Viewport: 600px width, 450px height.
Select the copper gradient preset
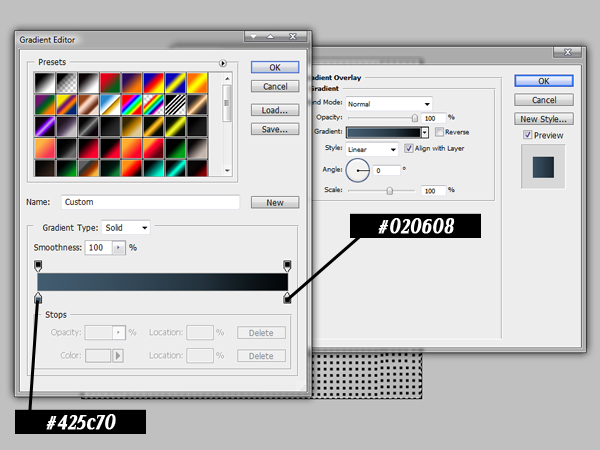tap(88, 104)
